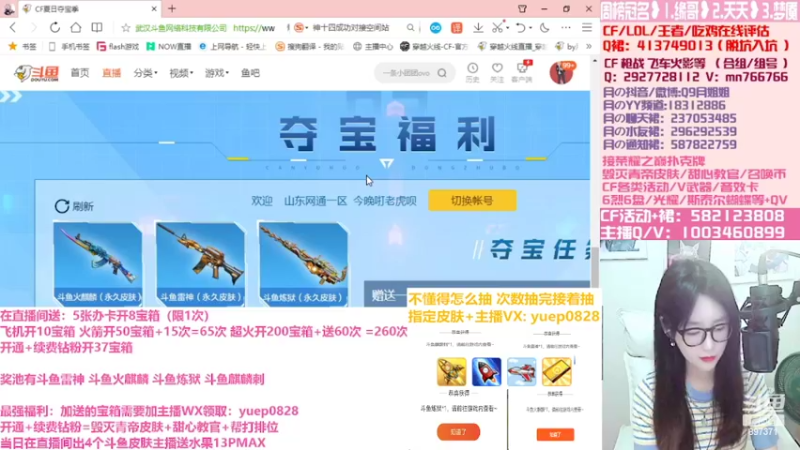800x450 pixels.
Task: Open the skin shirt icon in title bar
Action: [522, 9]
